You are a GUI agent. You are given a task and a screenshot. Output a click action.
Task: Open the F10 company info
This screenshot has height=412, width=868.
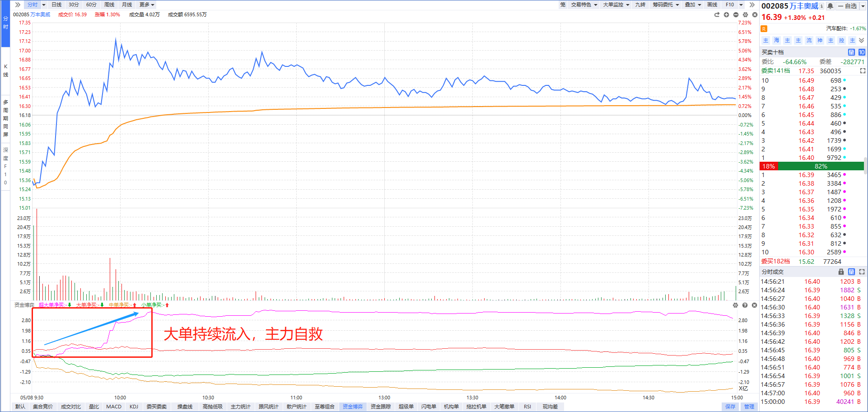pos(730,5)
